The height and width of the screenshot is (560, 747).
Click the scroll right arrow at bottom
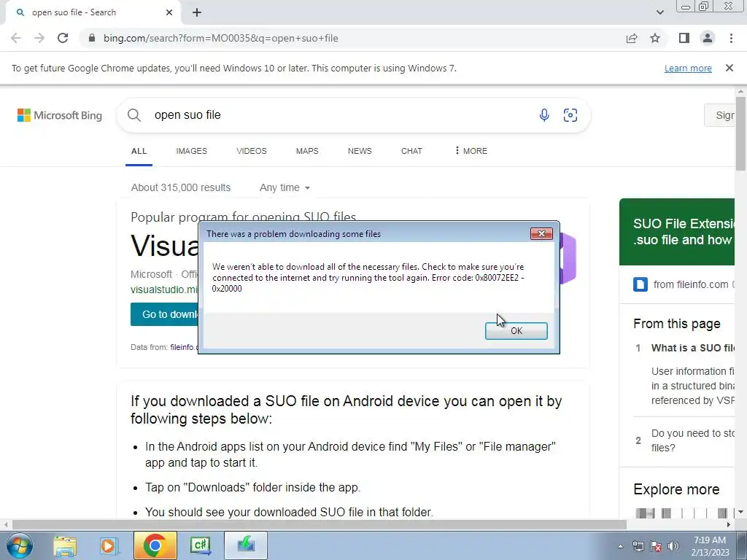click(729, 525)
